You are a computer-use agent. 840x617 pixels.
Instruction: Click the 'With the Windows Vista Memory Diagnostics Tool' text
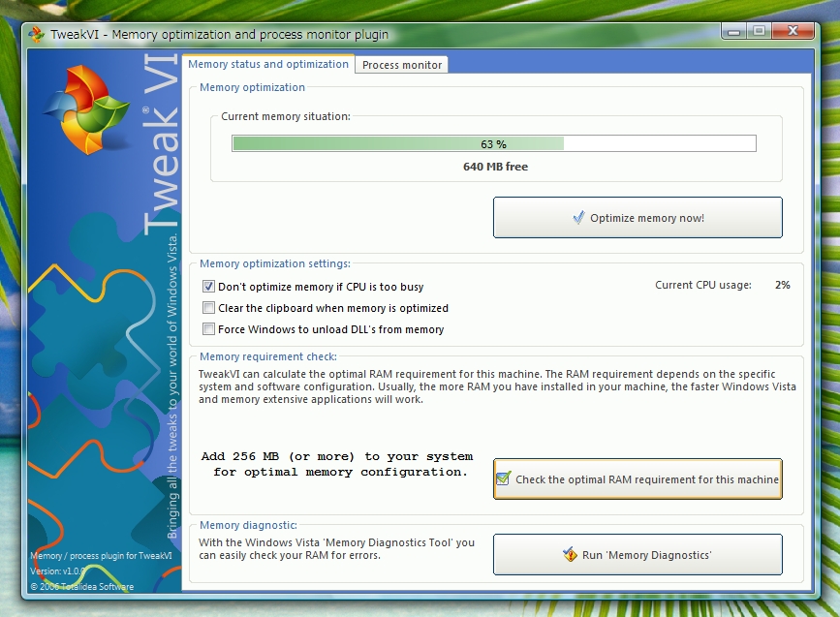point(336,549)
